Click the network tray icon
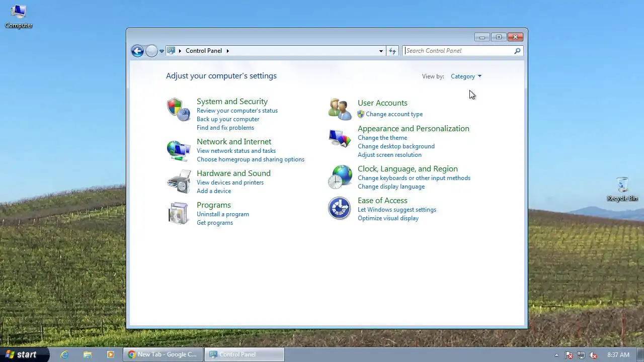The height and width of the screenshot is (362, 644). (581, 355)
